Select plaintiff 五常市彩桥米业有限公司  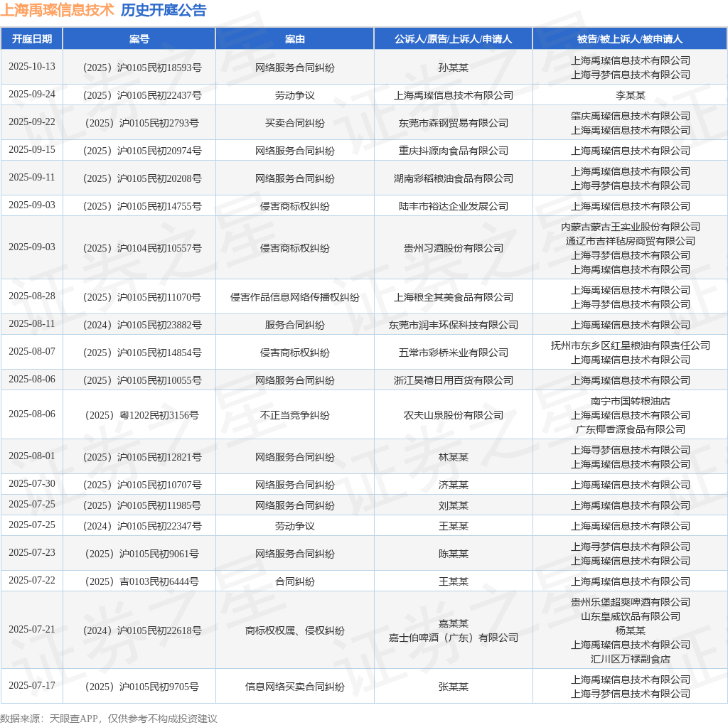click(453, 353)
